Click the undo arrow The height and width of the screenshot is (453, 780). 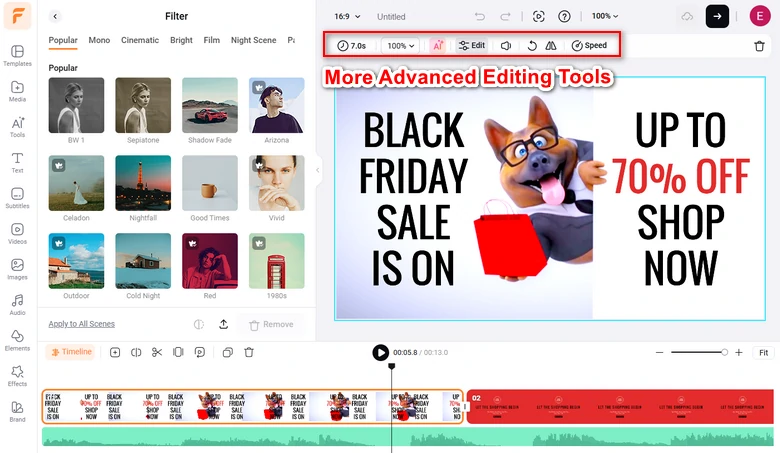pos(480,16)
